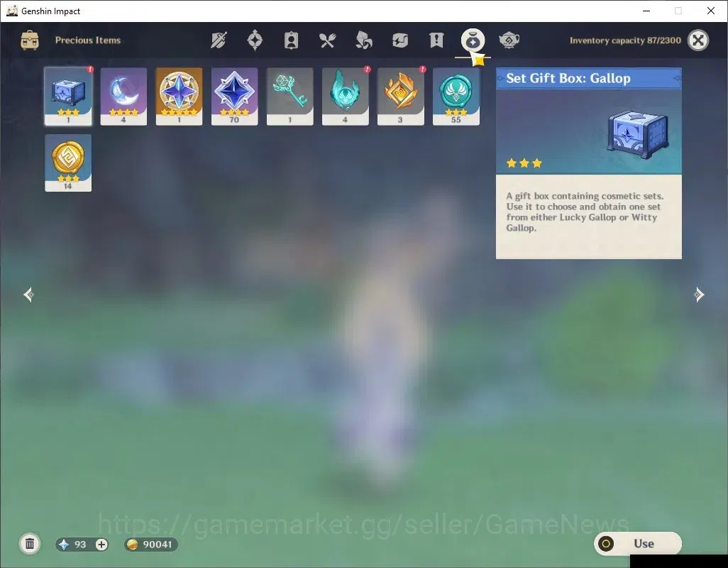The image size is (728, 568).
Task: Select the Precious Items pouch tab
Action: [x=473, y=40]
